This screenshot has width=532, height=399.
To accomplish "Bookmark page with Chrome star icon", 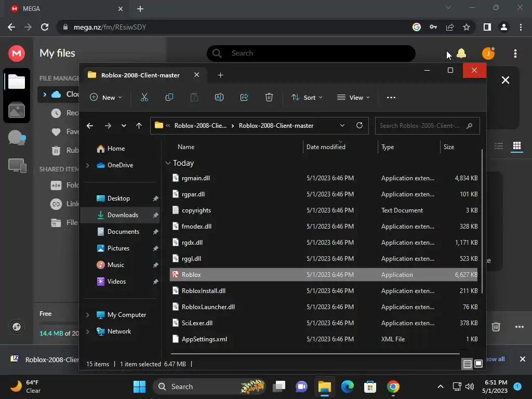I will [x=467, y=27].
